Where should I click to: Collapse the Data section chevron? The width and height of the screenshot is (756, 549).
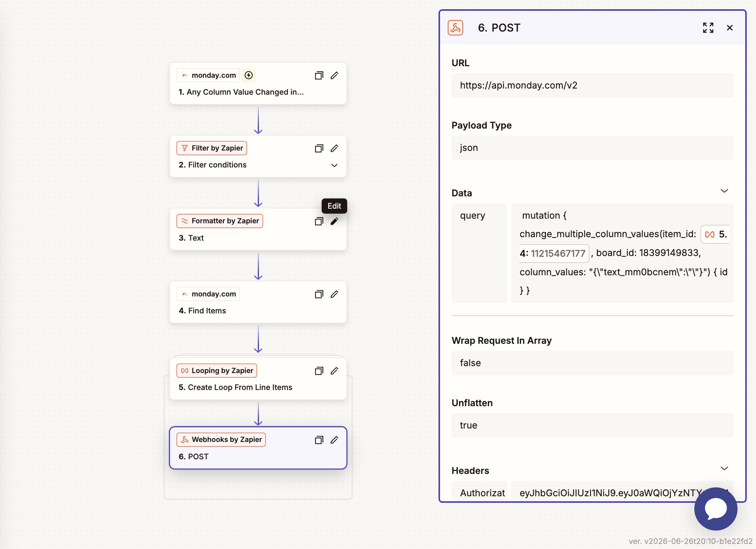724,191
